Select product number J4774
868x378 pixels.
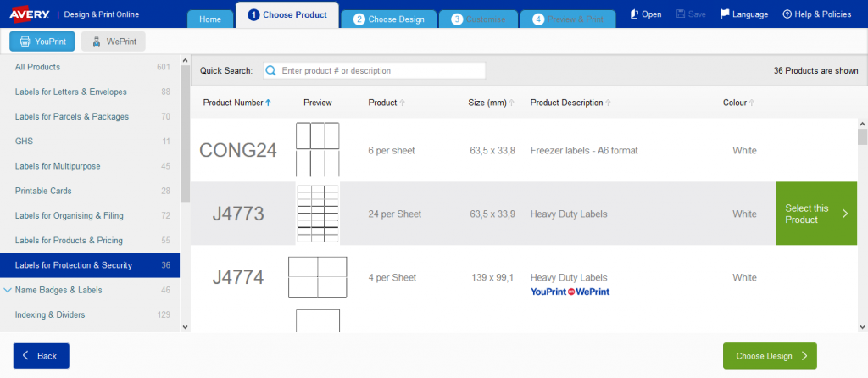238,277
